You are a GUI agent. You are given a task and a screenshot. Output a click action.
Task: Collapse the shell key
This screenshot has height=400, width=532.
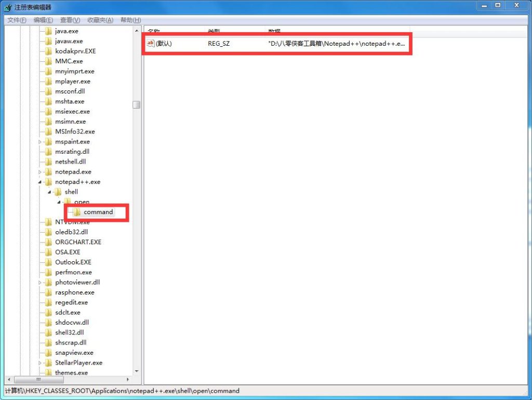(x=49, y=192)
